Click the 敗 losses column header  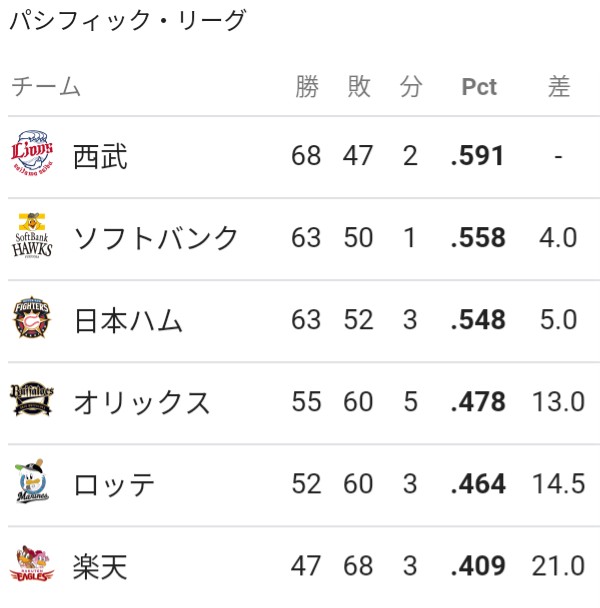point(359,86)
